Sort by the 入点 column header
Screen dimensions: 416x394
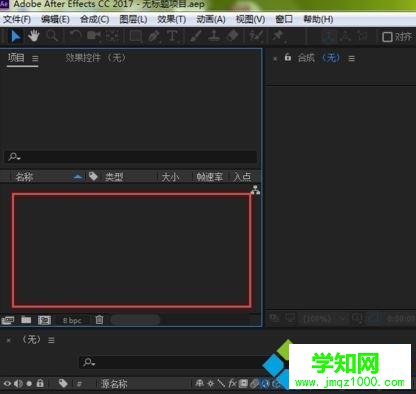(242, 177)
